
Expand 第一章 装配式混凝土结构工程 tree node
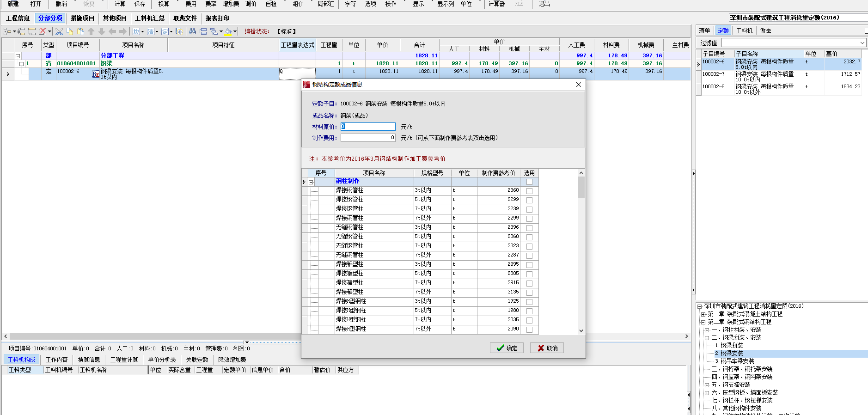pos(703,314)
